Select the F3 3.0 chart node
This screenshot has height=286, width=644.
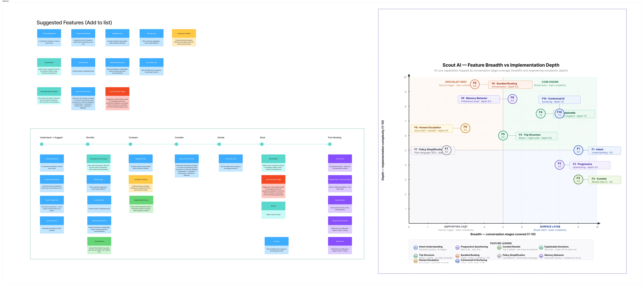pyautogui.click(x=578, y=180)
